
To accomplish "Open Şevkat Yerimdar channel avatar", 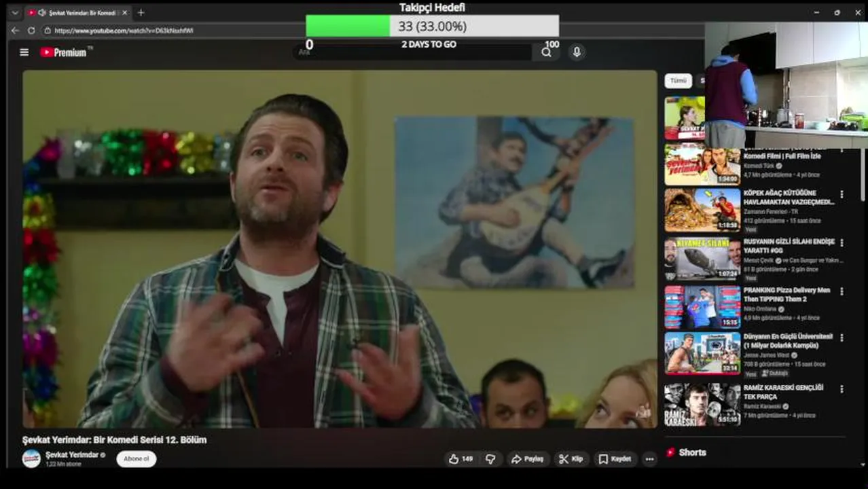I will point(31,458).
